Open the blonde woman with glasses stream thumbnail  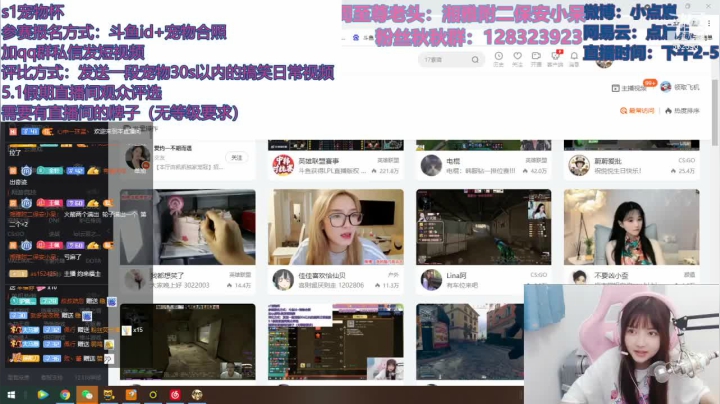(336, 227)
